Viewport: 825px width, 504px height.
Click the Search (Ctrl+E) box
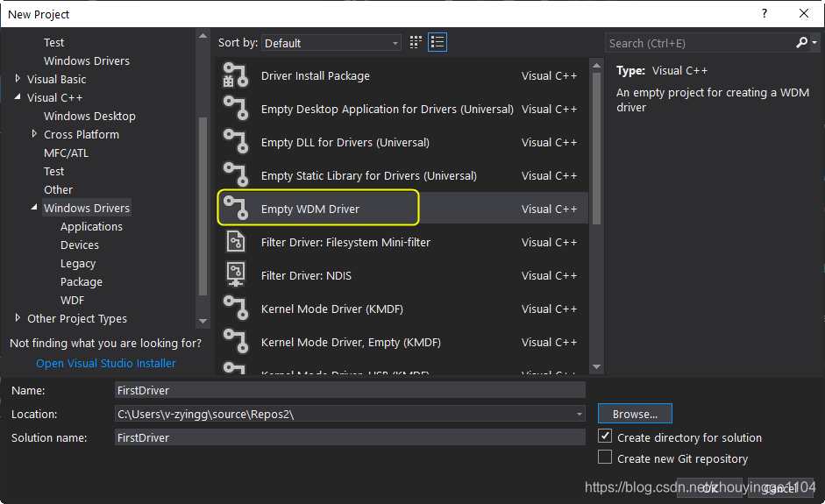pos(700,43)
